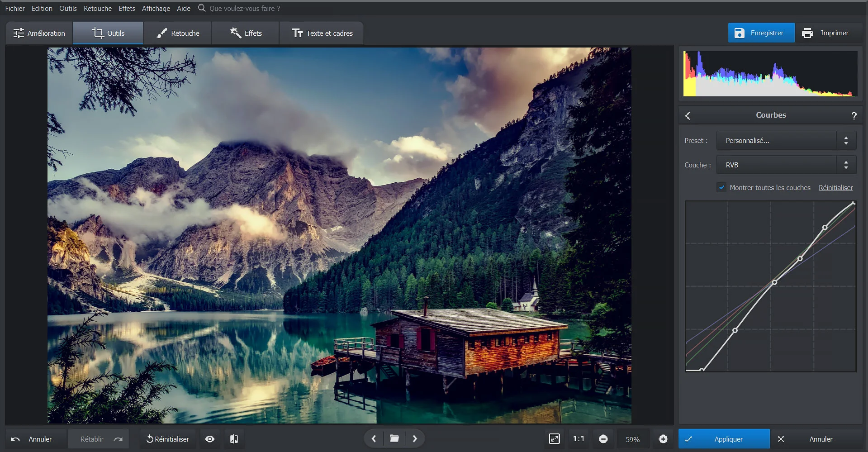The image size is (868, 452).
Task: Switch to the Texte et cadres tab
Action: (322, 33)
